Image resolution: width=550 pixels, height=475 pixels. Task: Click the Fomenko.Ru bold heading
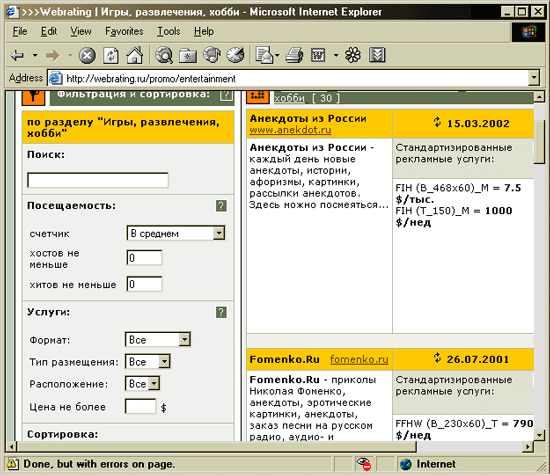(284, 360)
